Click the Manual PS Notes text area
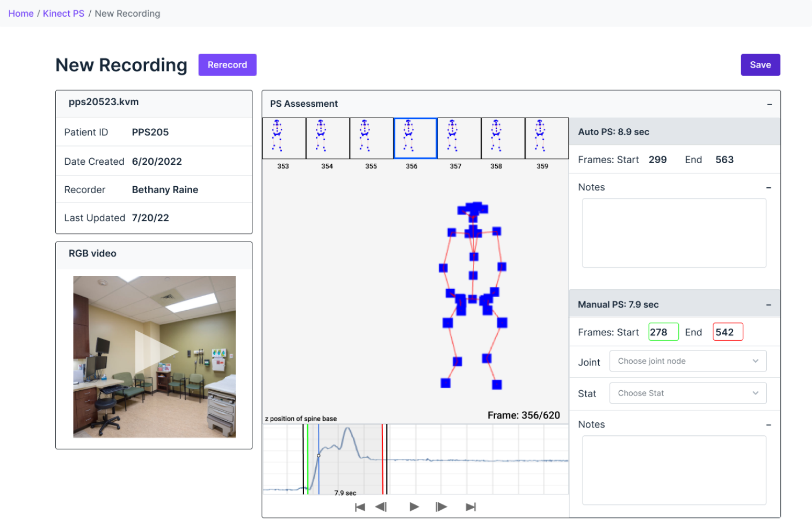Image resolution: width=812 pixels, height=527 pixels. [674, 470]
